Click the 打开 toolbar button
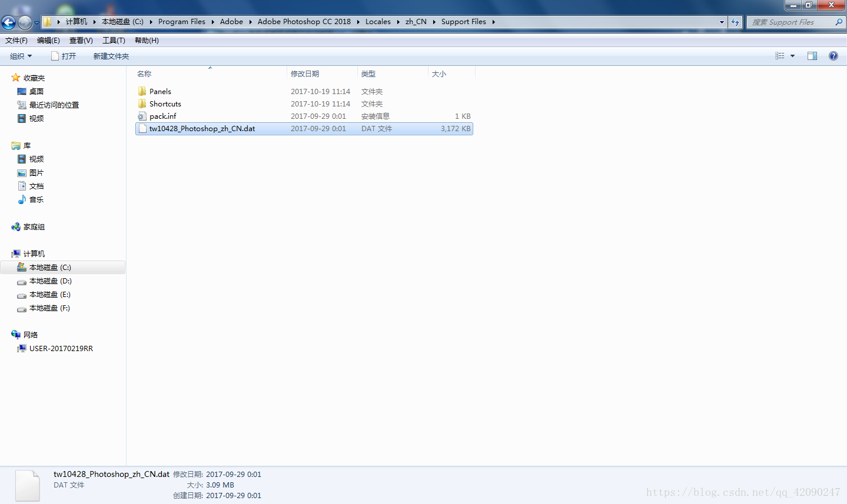847x504 pixels. click(x=64, y=56)
